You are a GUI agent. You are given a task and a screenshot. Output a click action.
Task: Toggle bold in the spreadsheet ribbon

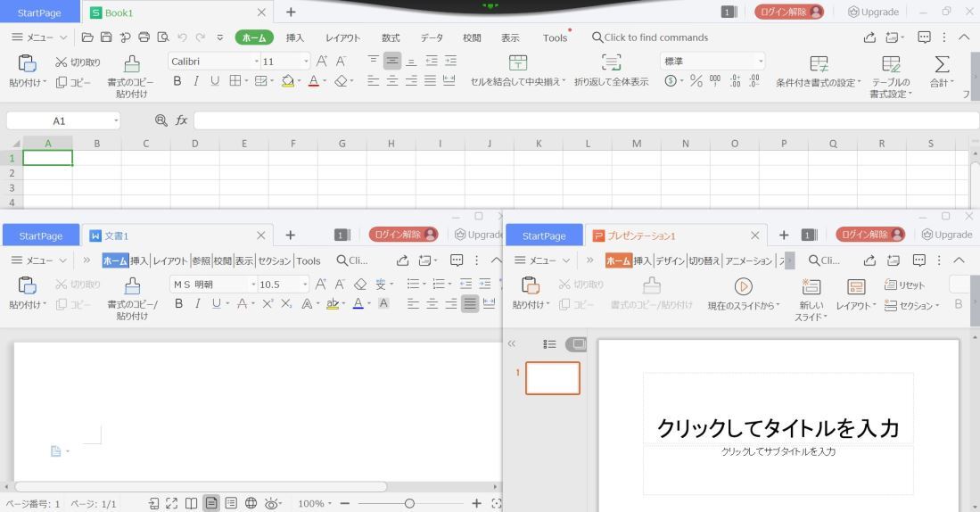(177, 82)
